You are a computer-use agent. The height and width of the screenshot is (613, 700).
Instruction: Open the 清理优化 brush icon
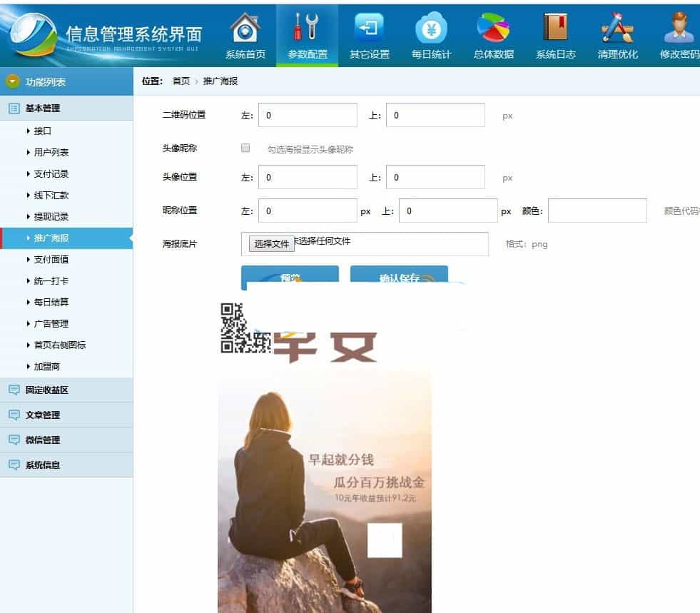(x=617, y=28)
